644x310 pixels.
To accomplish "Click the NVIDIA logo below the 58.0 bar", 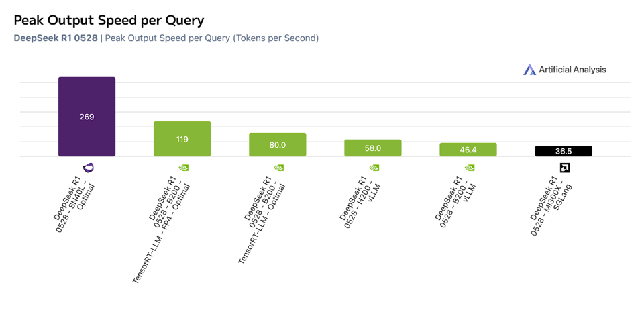I will (x=374, y=168).
